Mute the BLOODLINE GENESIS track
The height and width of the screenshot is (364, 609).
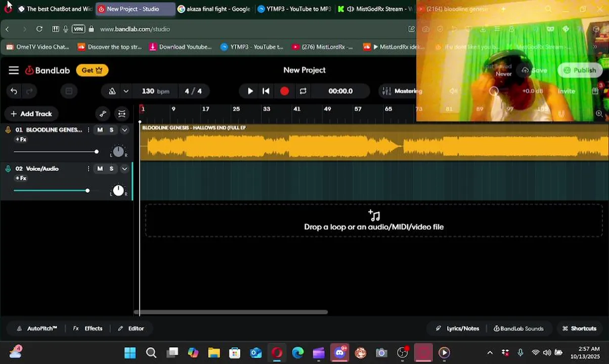click(100, 130)
